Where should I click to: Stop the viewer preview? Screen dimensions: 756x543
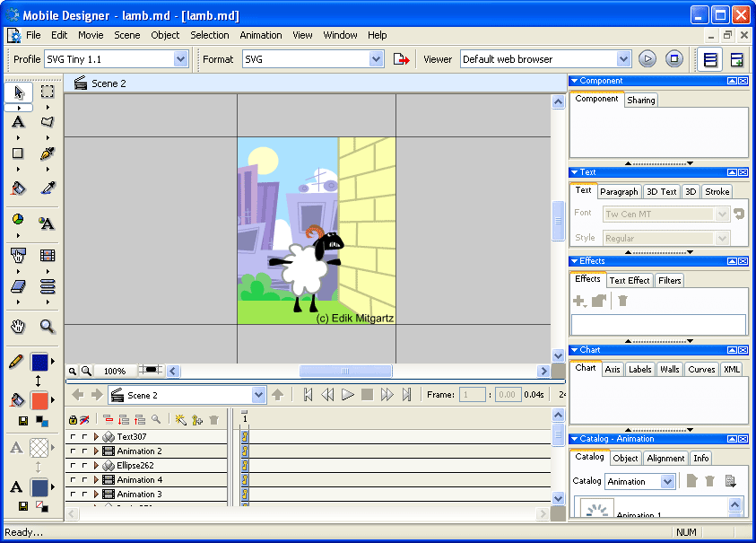[x=674, y=59]
